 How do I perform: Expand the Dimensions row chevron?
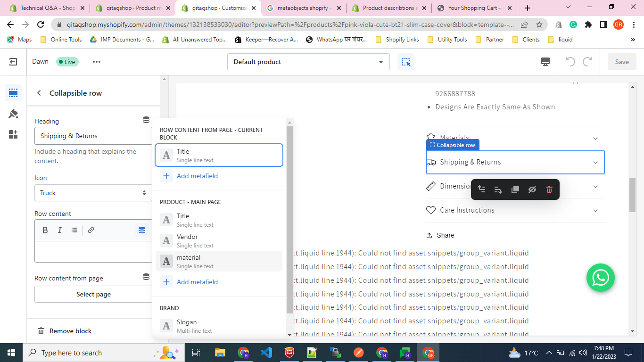click(595, 186)
